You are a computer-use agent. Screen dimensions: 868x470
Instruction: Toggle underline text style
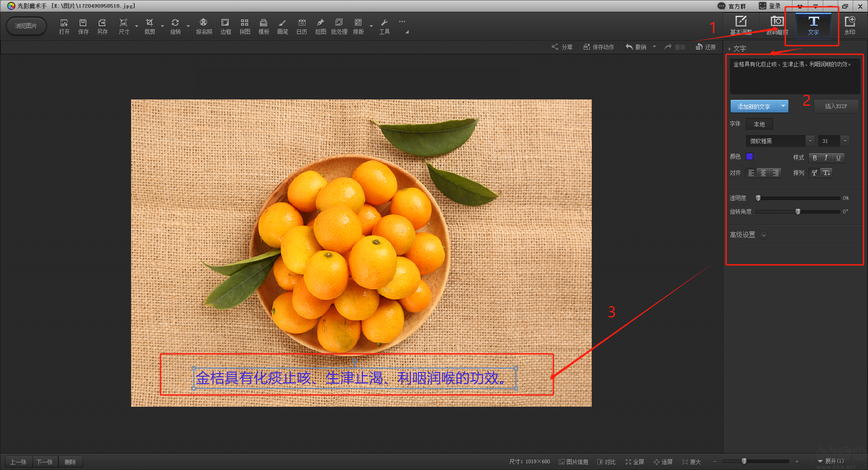click(838, 158)
